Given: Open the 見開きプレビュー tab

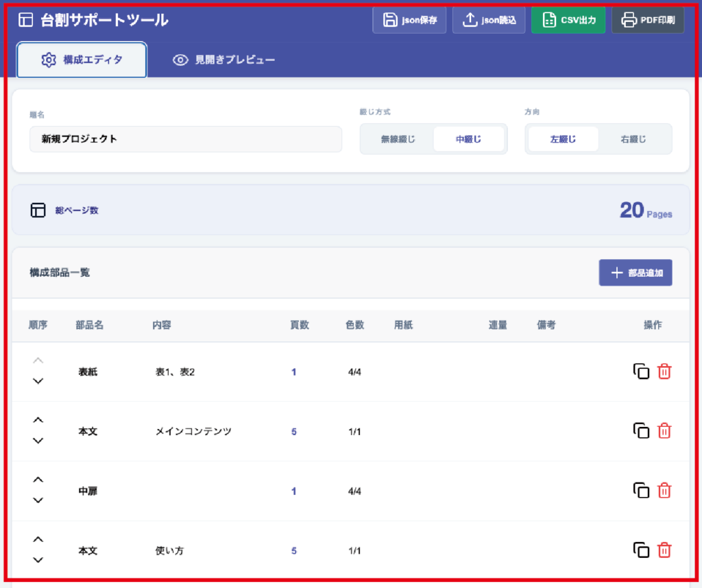Looking at the screenshot, I should click(224, 60).
